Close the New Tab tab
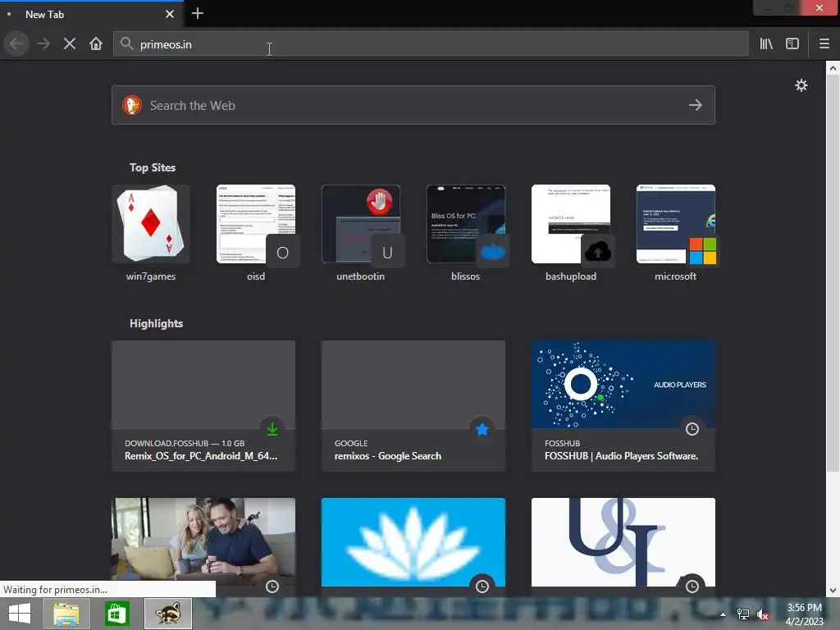 pos(170,14)
